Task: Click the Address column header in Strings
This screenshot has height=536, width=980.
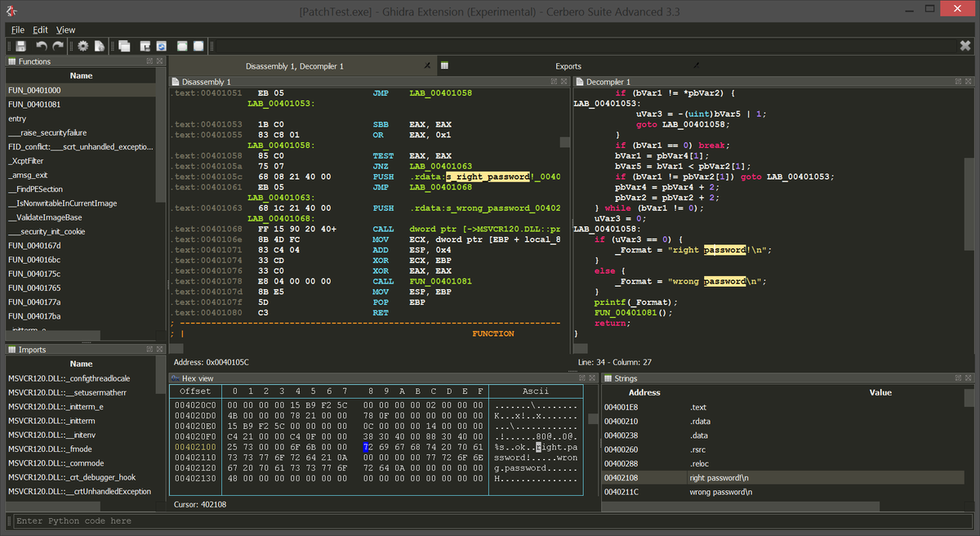Action: 644,392
